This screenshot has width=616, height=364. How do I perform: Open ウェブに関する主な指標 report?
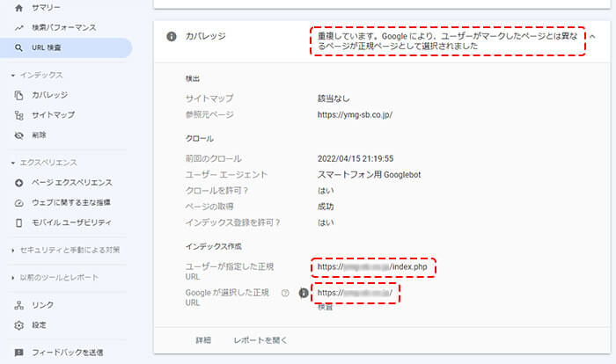(x=71, y=202)
